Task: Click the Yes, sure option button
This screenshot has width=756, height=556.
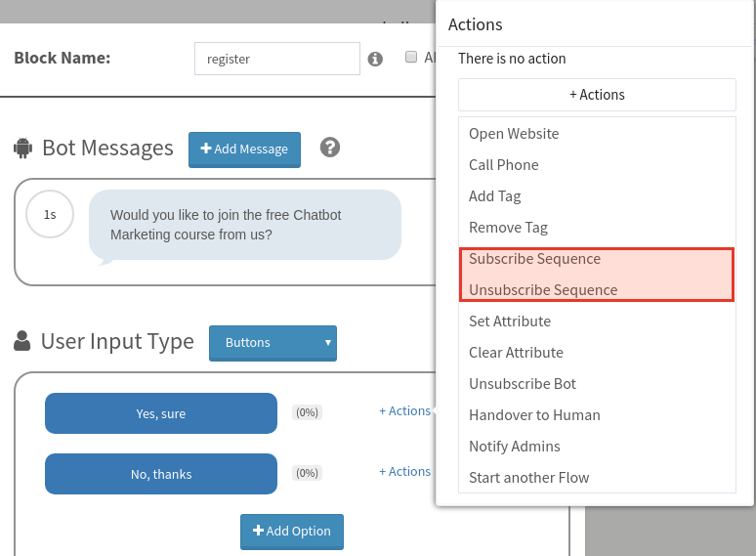Action: pos(161,413)
